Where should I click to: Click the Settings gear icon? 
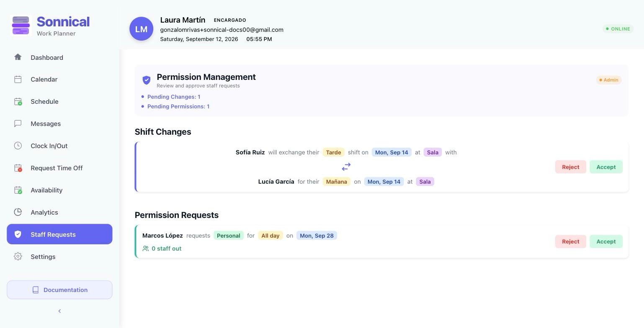(x=18, y=256)
